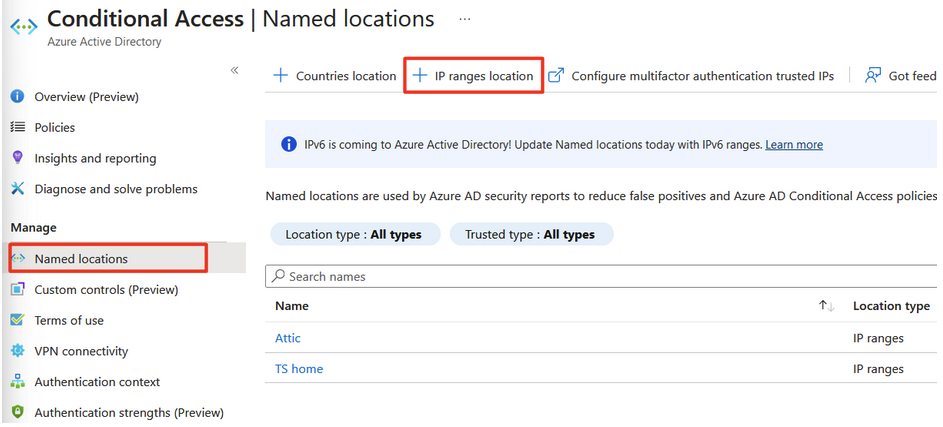Click the Authentication context icon
The width and height of the screenshot is (943, 427).
[17, 382]
